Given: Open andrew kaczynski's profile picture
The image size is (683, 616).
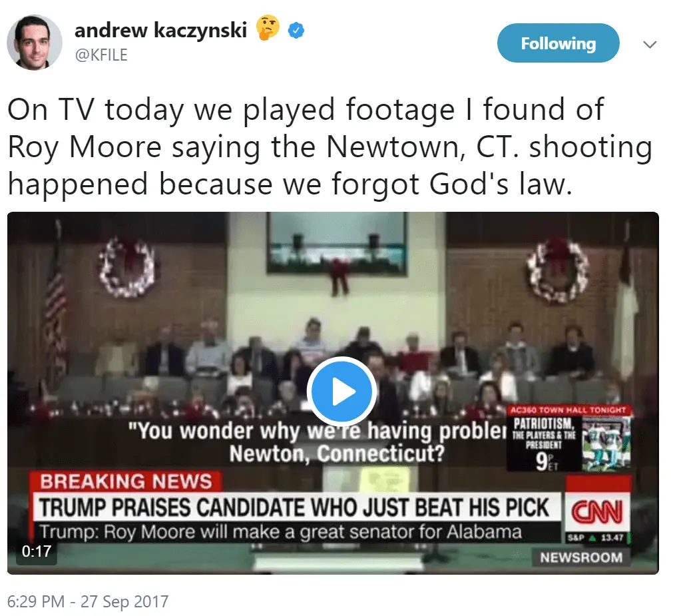Looking at the screenshot, I should 35,42.
